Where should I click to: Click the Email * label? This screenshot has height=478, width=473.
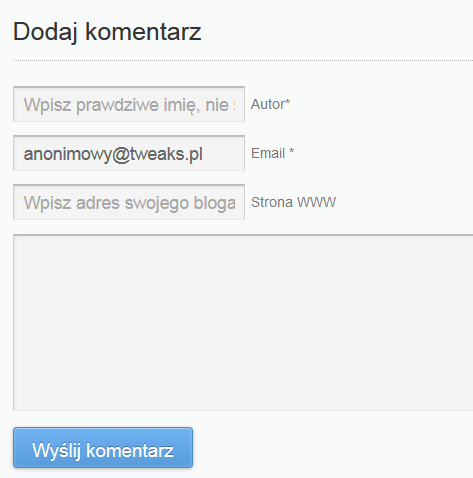point(272,153)
